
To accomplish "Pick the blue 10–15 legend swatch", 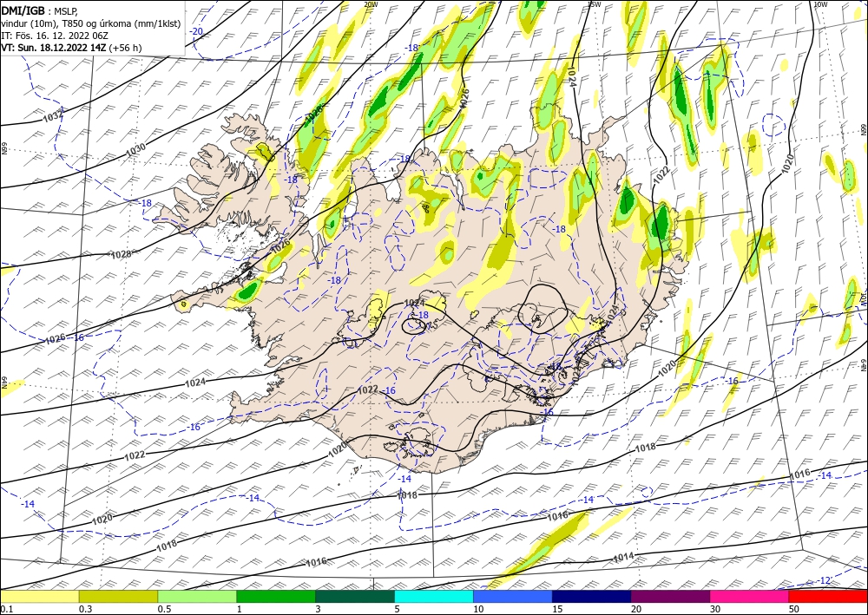I will point(513,596).
